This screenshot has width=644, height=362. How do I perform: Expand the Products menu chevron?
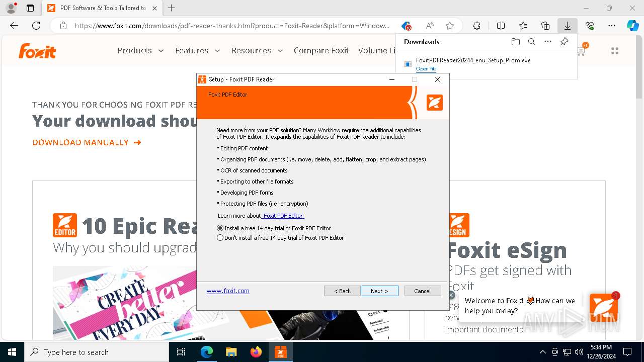(161, 51)
